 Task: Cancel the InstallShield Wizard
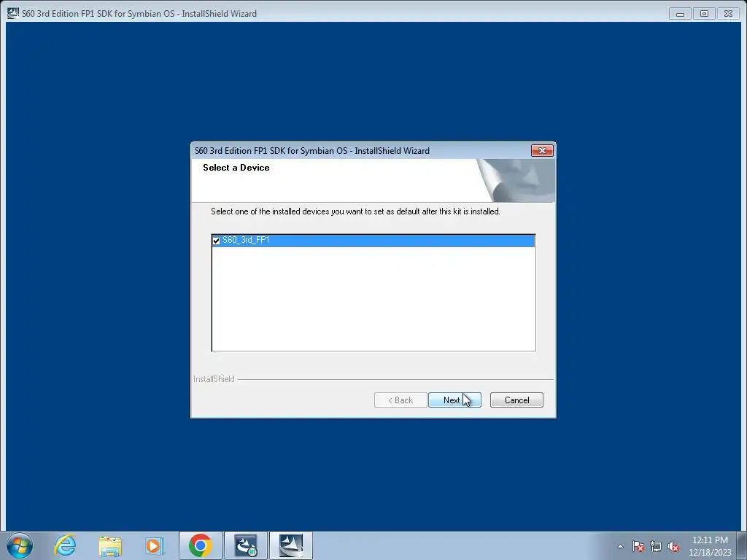point(516,400)
